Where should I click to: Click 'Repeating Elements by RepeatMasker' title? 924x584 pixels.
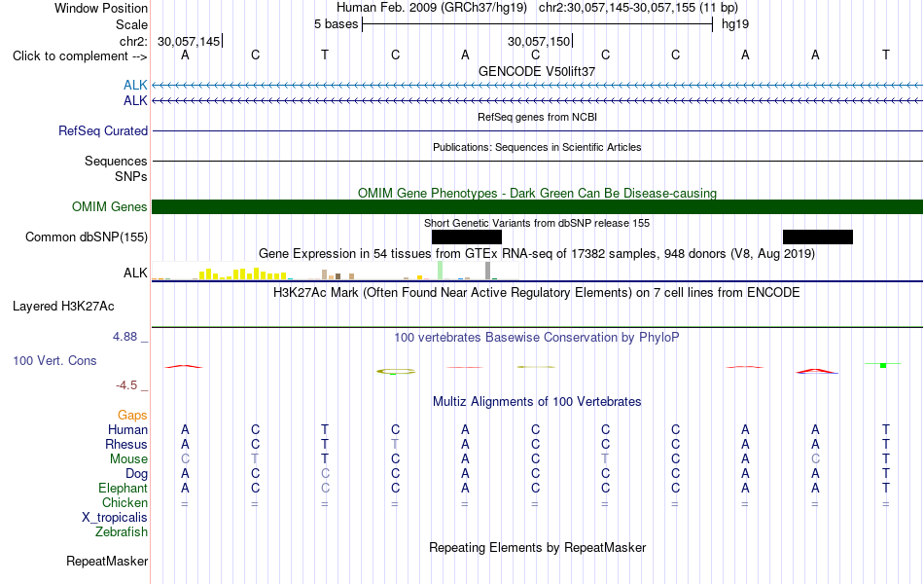[538, 547]
